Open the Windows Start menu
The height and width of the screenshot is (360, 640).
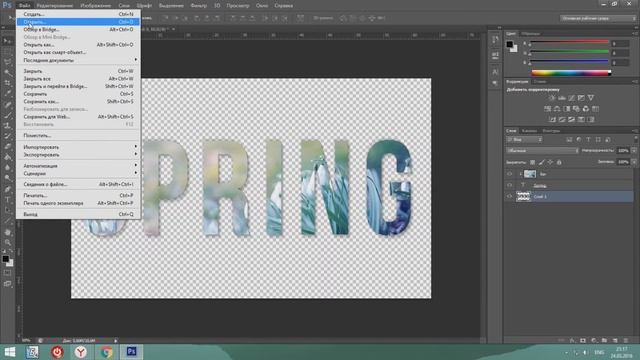tap(9, 352)
